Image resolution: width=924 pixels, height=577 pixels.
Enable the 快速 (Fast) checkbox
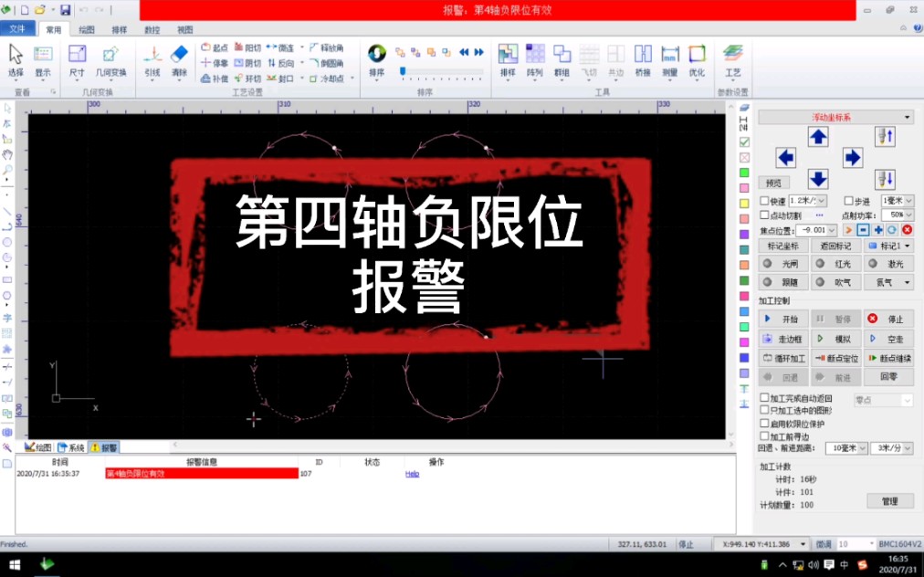click(x=763, y=201)
